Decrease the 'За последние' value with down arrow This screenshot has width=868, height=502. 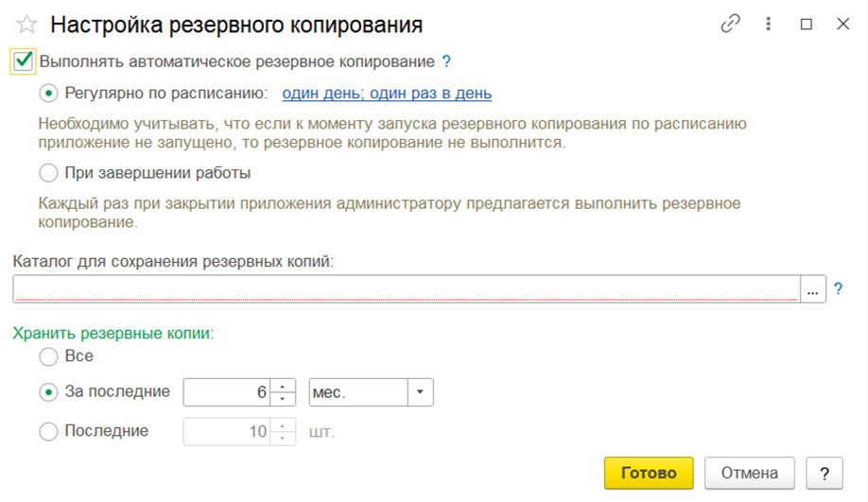click(x=283, y=399)
